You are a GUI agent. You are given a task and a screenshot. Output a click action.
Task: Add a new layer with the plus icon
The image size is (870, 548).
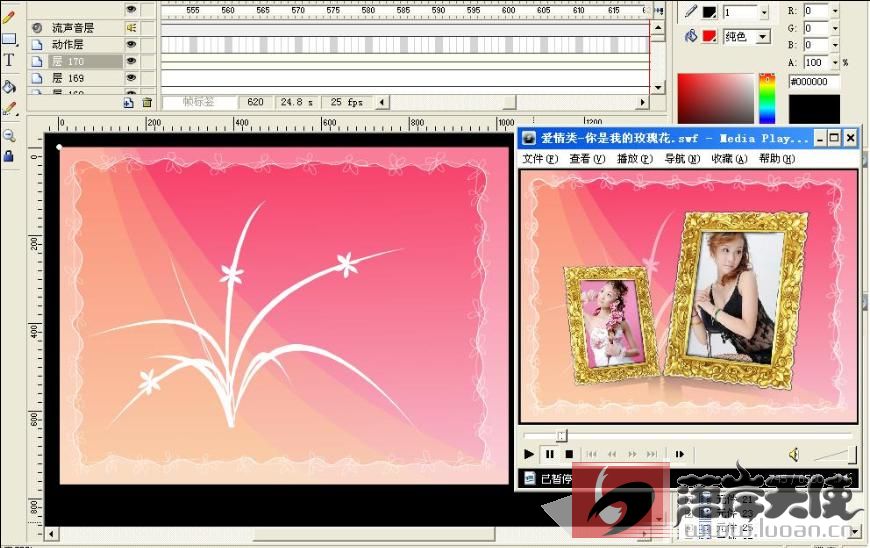pyautogui.click(x=129, y=102)
